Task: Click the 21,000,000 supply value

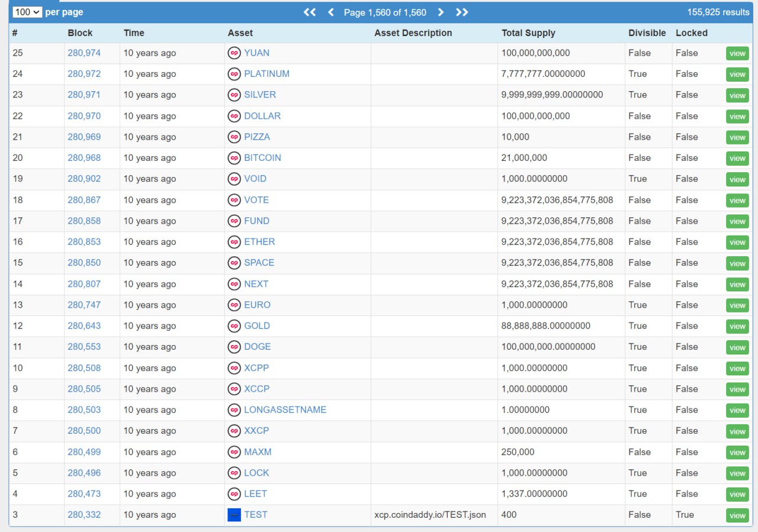Action: [x=524, y=158]
